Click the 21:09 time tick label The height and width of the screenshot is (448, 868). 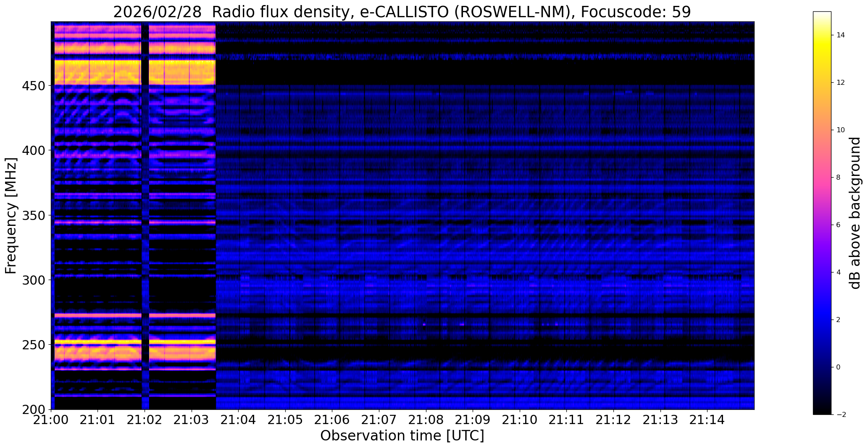473,419
